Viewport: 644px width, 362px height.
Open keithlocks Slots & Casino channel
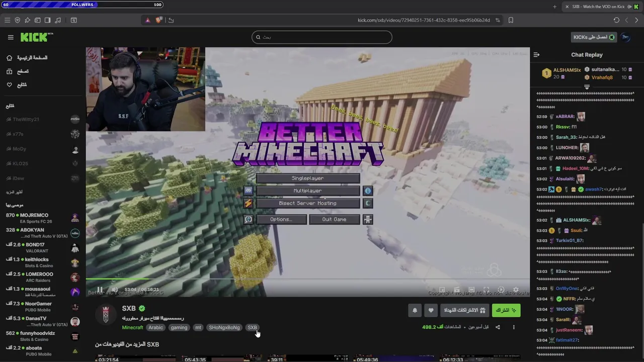(43, 262)
